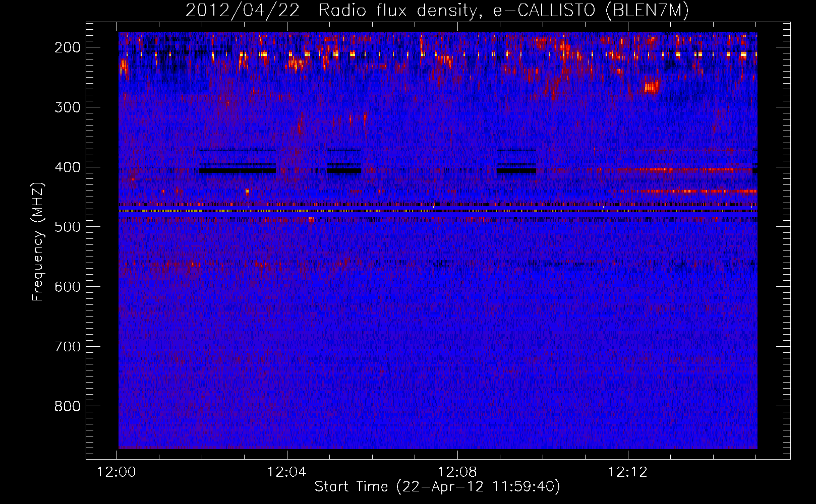Screen dimensions: 816x504
Task: Click the 800 frequency tick label
Action: point(68,406)
